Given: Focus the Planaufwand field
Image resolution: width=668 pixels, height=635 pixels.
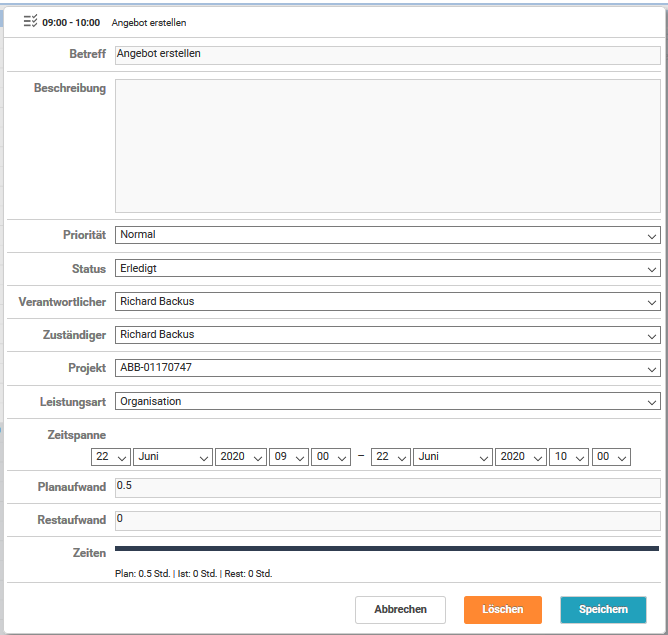Looking at the screenshot, I should tap(387, 488).
